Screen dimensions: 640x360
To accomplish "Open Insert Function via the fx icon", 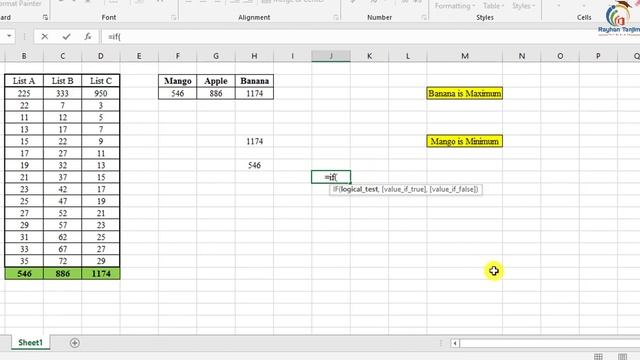I will click(x=88, y=37).
